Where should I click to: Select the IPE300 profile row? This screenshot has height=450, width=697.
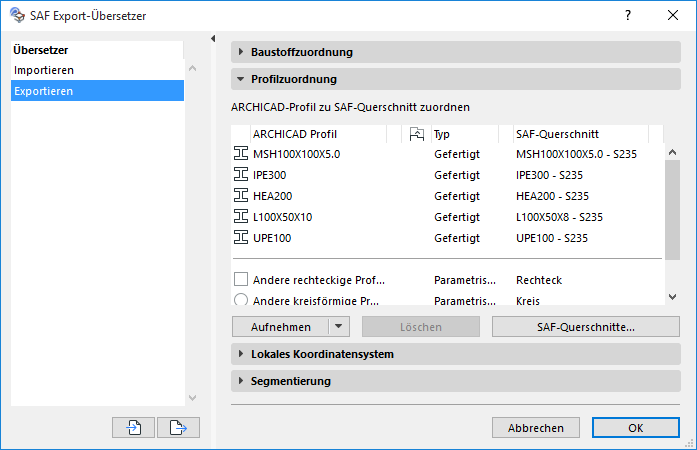448,175
